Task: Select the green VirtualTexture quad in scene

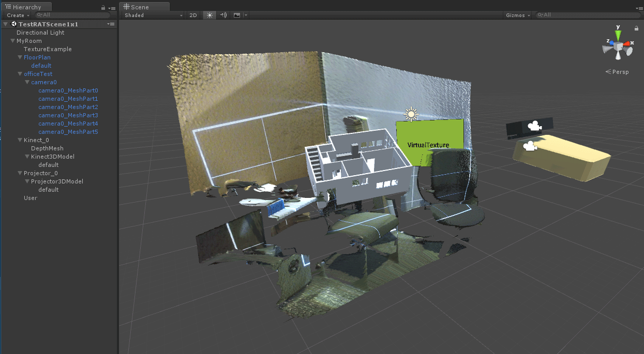Action: point(430,144)
